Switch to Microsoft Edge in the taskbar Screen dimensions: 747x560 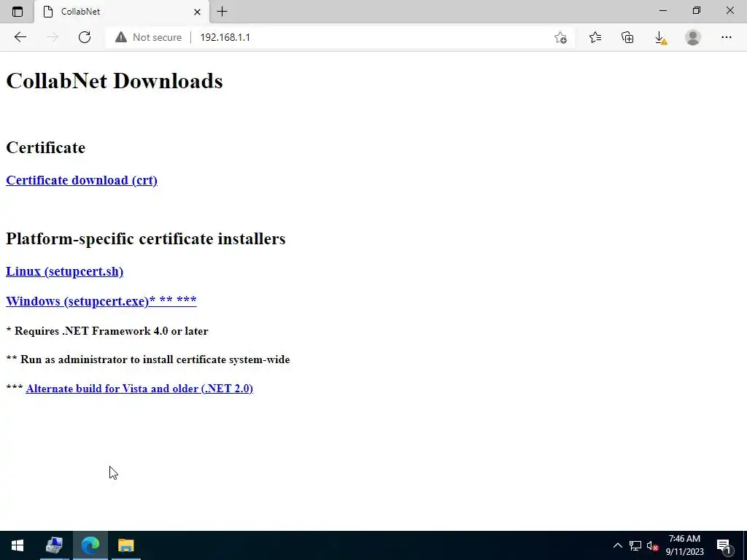click(90, 545)
